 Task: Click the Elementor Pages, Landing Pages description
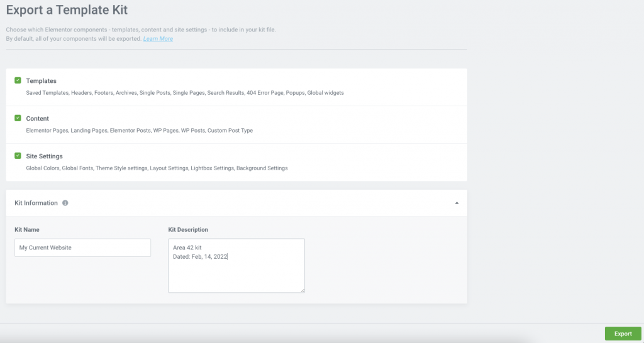[139, 131]
